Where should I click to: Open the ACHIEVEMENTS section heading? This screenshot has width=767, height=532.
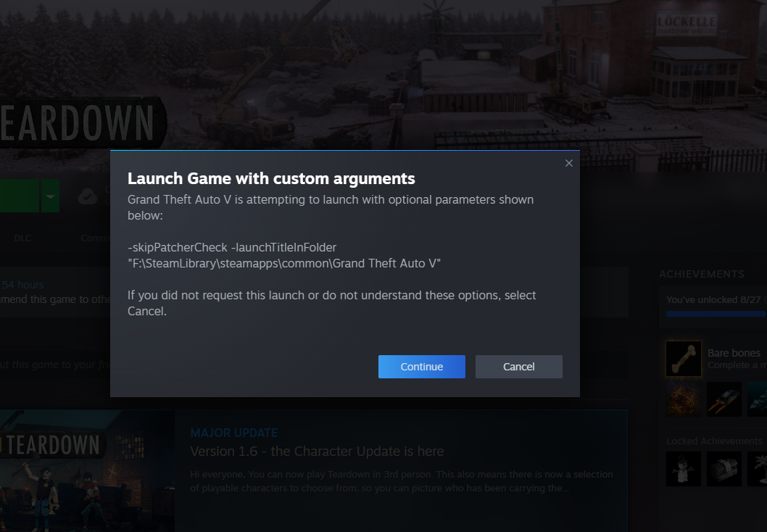click(x=702, y=274)
